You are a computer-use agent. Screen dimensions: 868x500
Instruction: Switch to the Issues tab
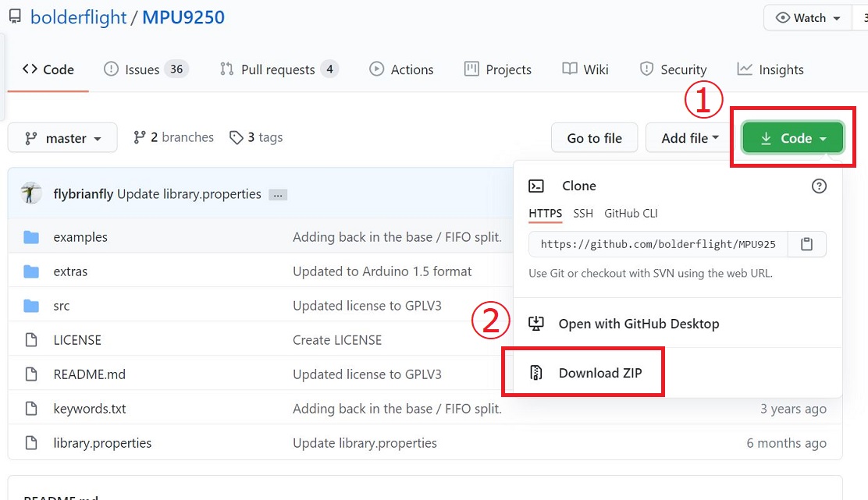pyautogui.click(x=145, y=69)
